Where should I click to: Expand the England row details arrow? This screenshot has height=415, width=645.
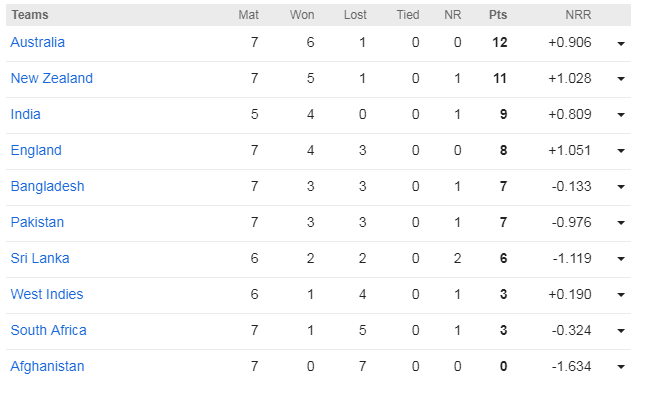click(x=621, y=152)
